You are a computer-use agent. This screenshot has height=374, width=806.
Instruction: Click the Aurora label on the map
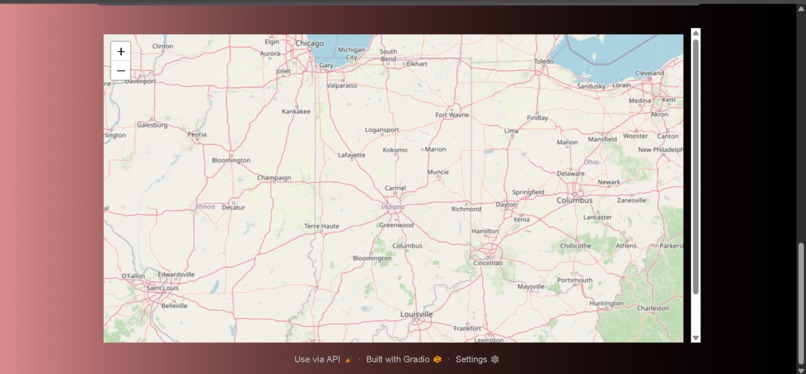point(270,53)
